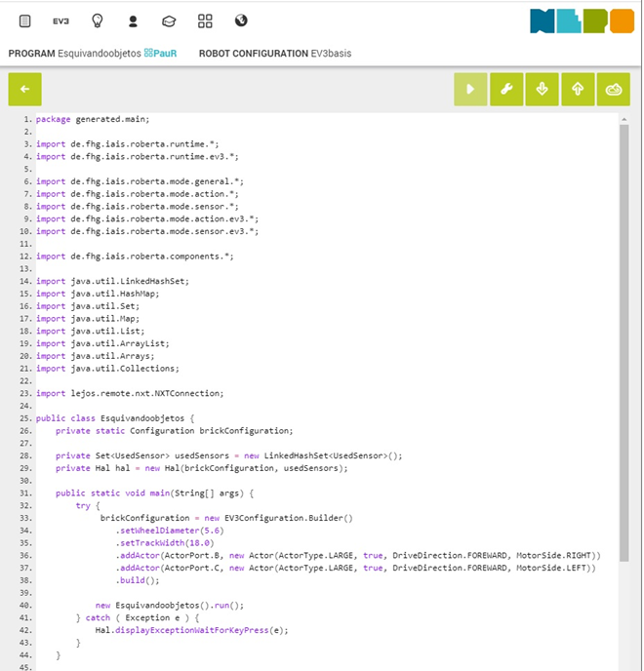Click the package generated.main line in editor
The image size is (644, 671).
pyautogui.click(x=93, y=119)
